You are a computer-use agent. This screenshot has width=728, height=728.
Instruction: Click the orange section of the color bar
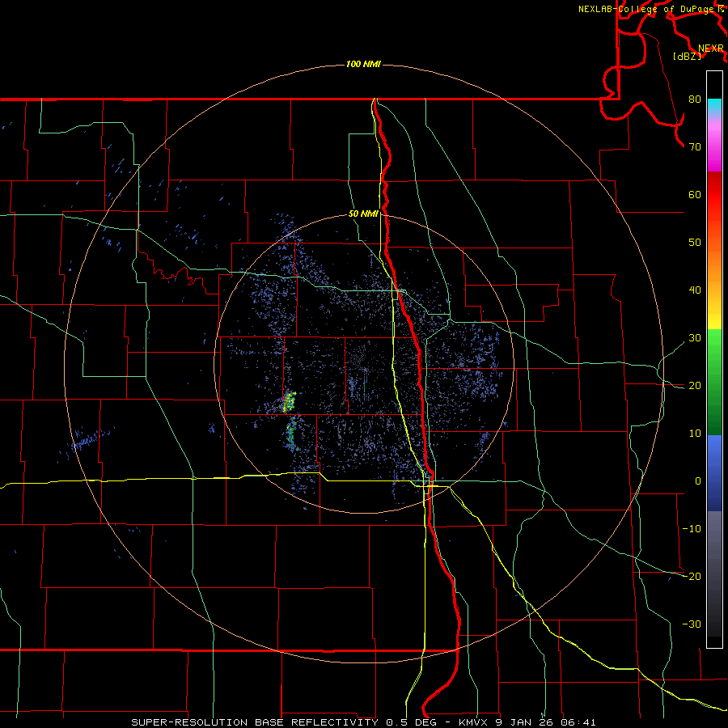tap(714, 265)
